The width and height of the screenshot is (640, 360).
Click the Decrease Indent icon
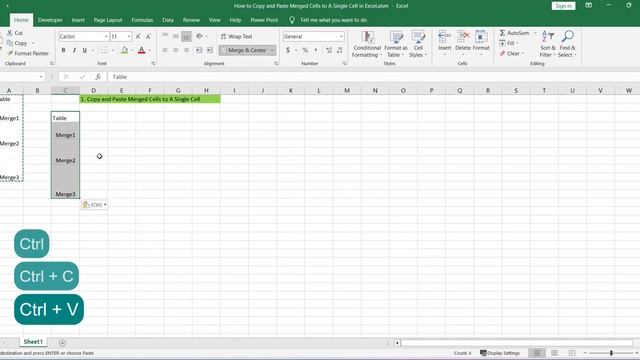coord(199,50)
